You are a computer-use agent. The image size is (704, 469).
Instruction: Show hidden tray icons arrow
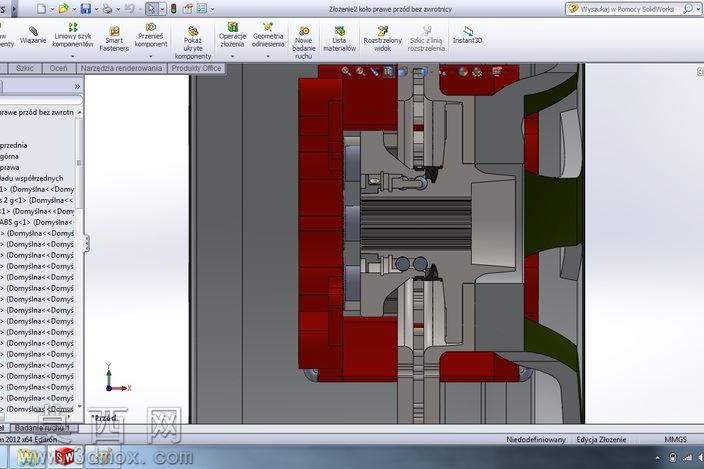(x=658, y=458)
